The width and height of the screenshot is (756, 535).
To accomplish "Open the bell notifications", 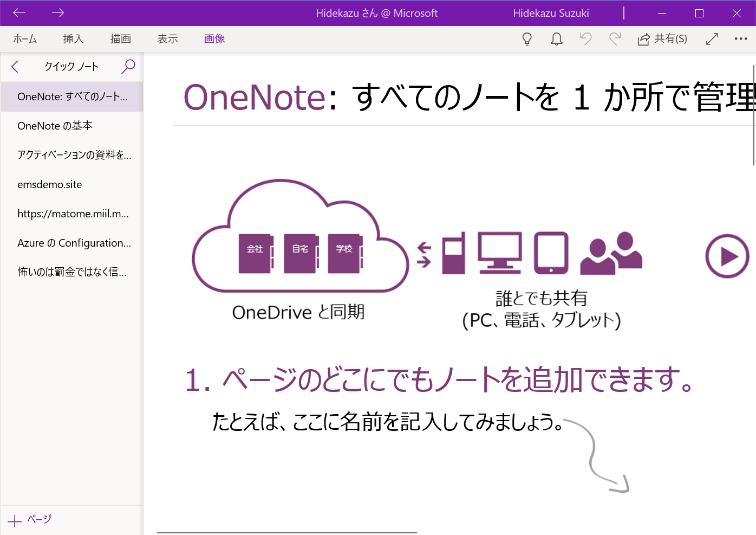I will click(x=557, y=39).
